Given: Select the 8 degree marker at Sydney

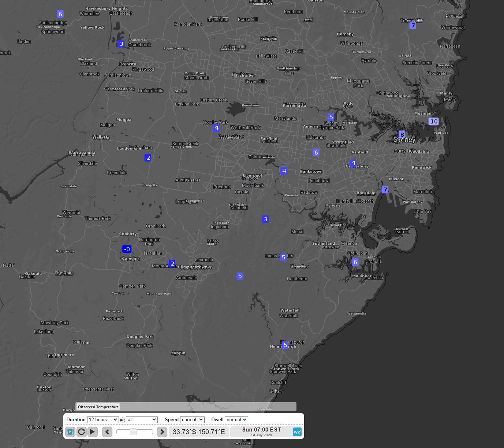Looking at the screenshot, I should coord(402,134).
